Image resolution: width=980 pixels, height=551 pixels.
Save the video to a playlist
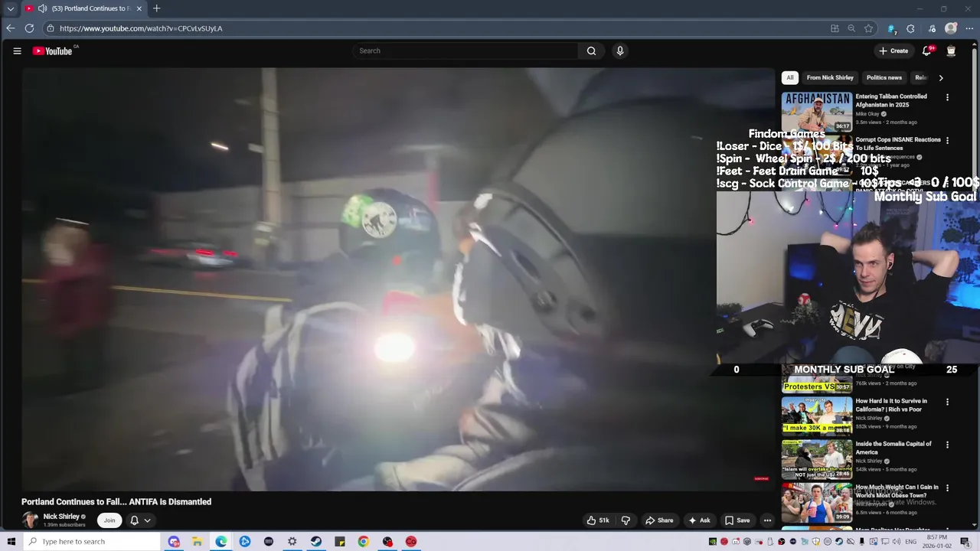(x=737, y=520)
